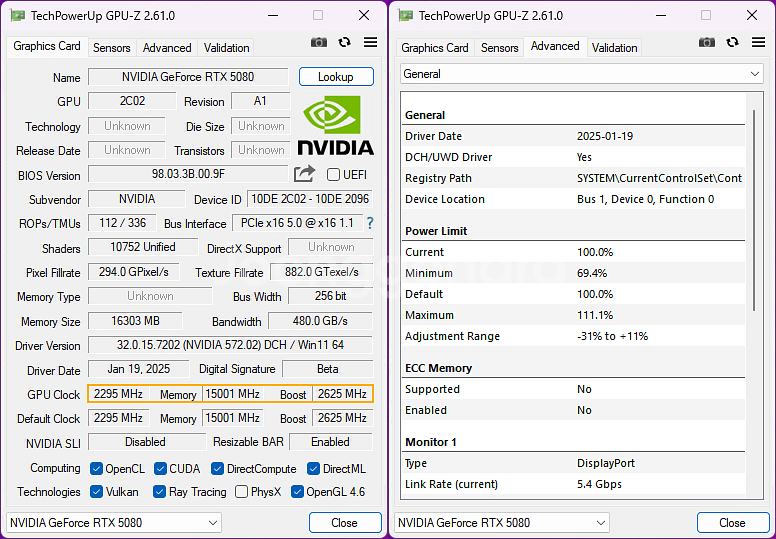
Task: Click Digital Signature Beta field
Action: [x=327, y=369]
